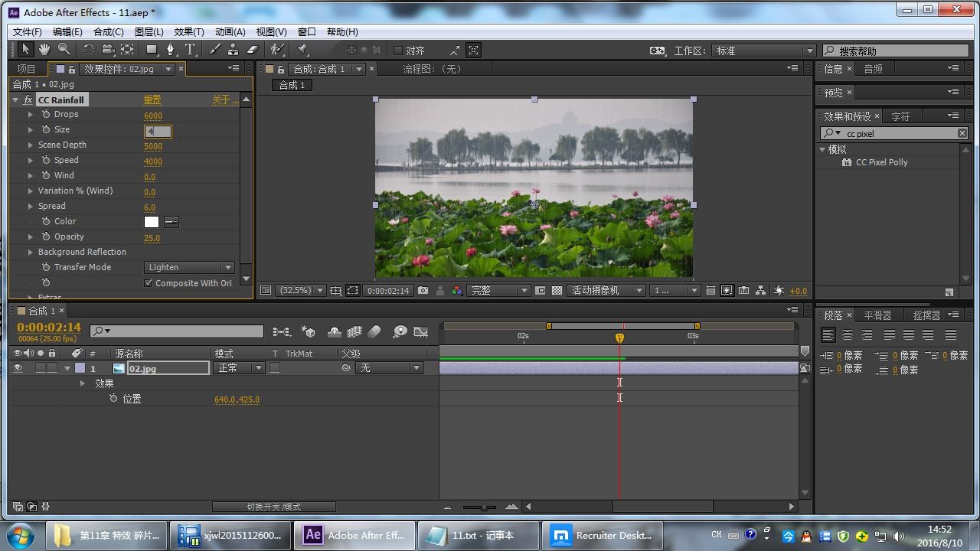This screenshot has height=551, width=980.
Task: Click 重置 reset link for CC Rainfall
Action: pyautogui.click(x=152, y=100)
